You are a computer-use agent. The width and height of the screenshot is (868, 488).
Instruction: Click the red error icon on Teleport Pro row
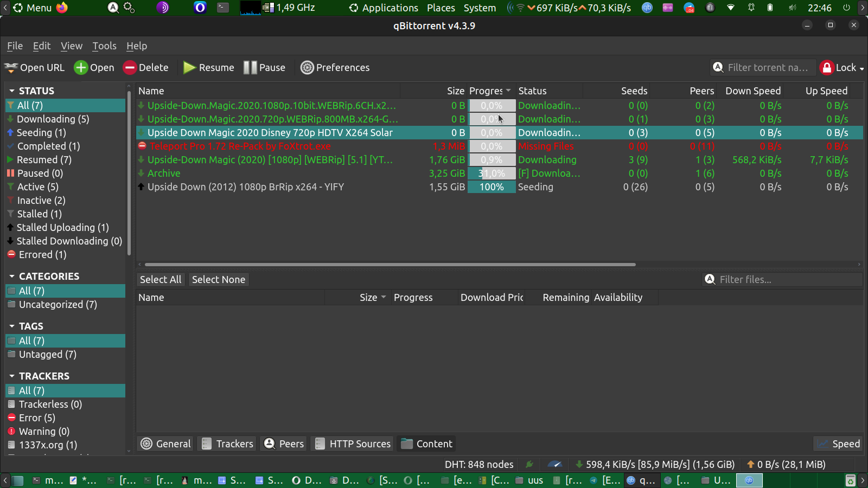click(x=142, y=146)
